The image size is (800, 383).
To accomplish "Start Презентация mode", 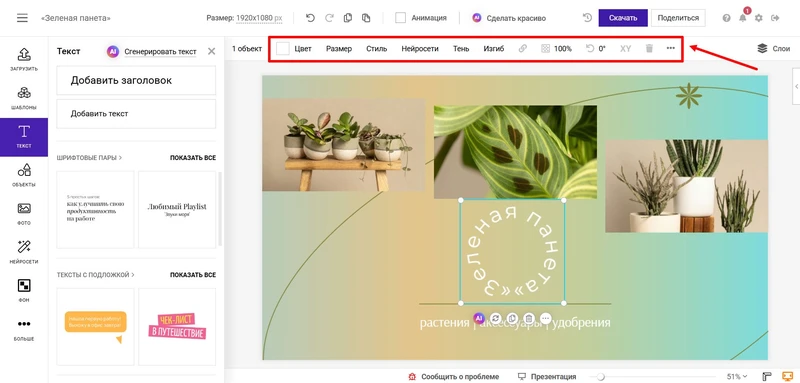I will [x=547, y=376].
